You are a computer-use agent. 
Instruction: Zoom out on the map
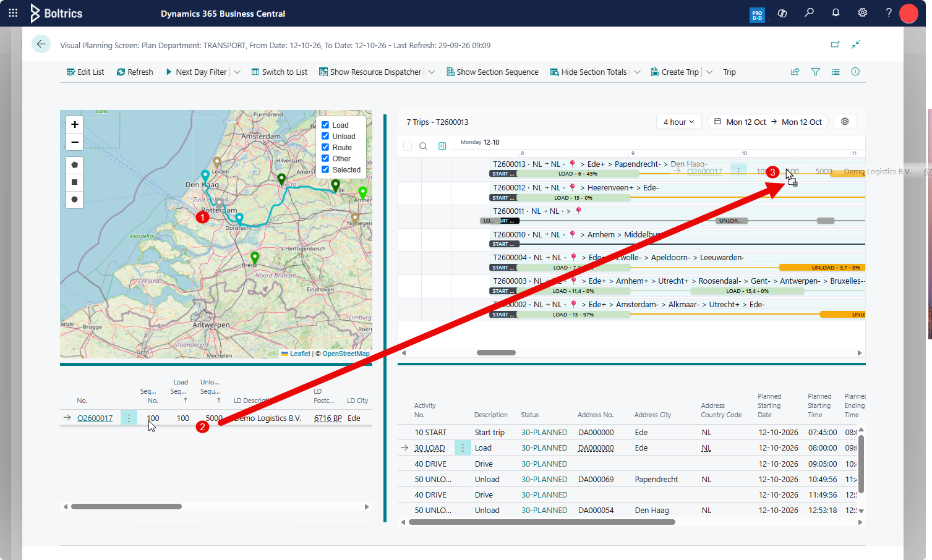[75, 142]
